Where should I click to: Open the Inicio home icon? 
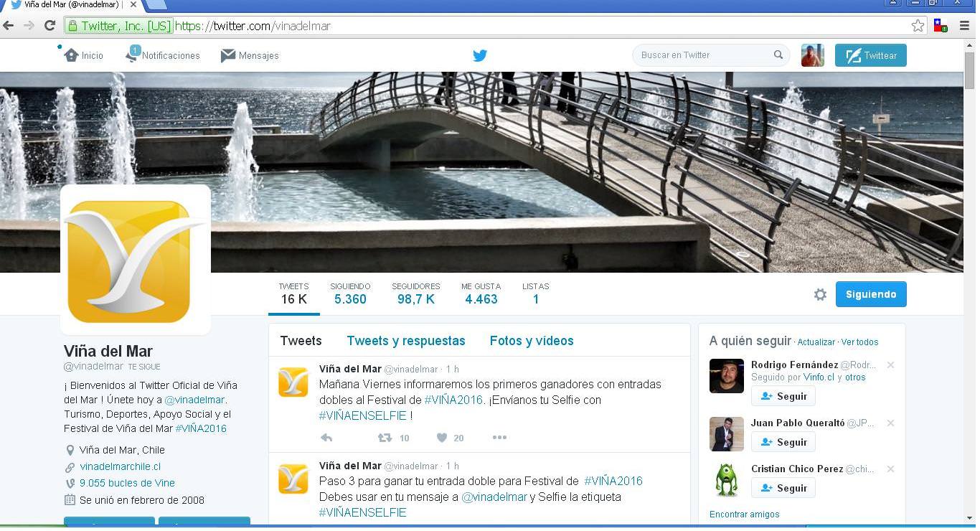[71, 55]
